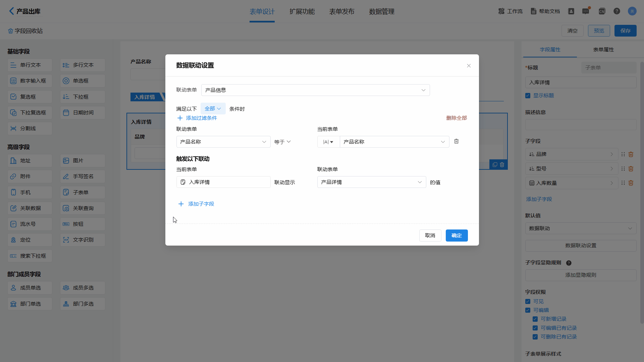Click plus icon to 添加过滤条件
644x362 pixels.
pos(180,118)
